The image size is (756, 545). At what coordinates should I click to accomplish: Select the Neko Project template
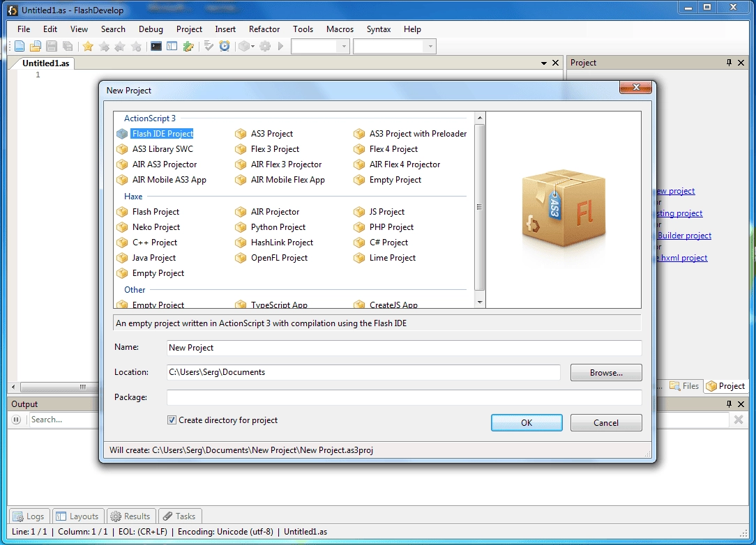pos(149,227)
